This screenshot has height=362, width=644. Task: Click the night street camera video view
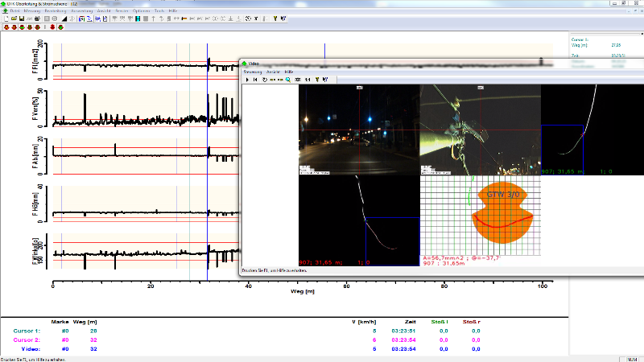358,130
